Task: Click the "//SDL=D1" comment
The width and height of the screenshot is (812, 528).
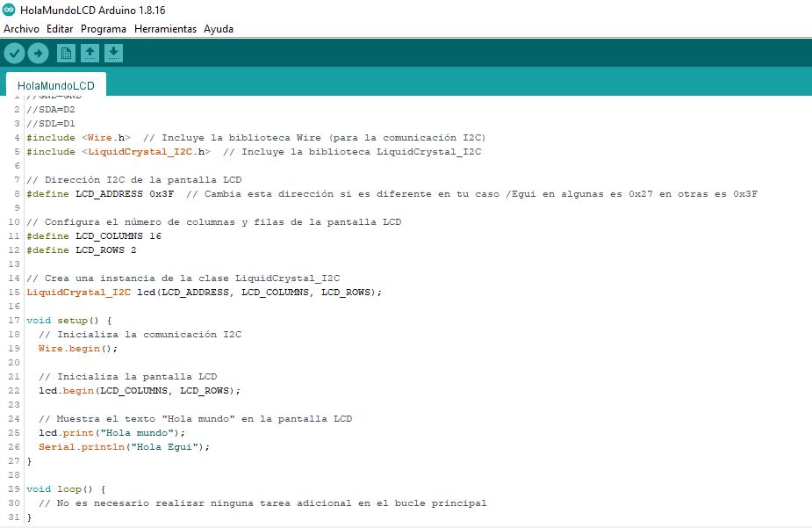Action: 51,123
